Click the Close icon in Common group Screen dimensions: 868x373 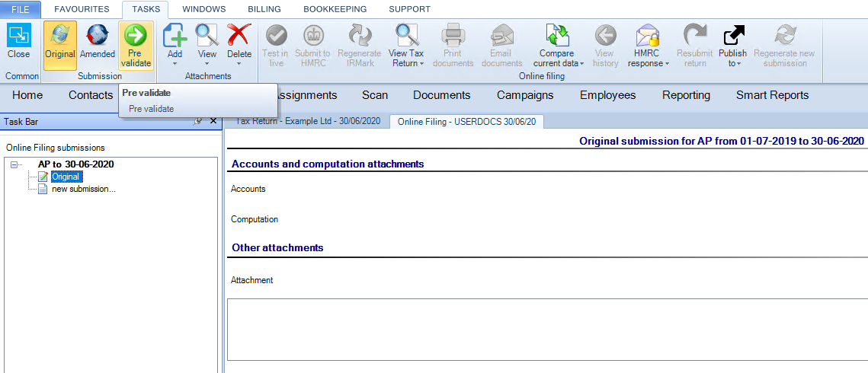19,37
